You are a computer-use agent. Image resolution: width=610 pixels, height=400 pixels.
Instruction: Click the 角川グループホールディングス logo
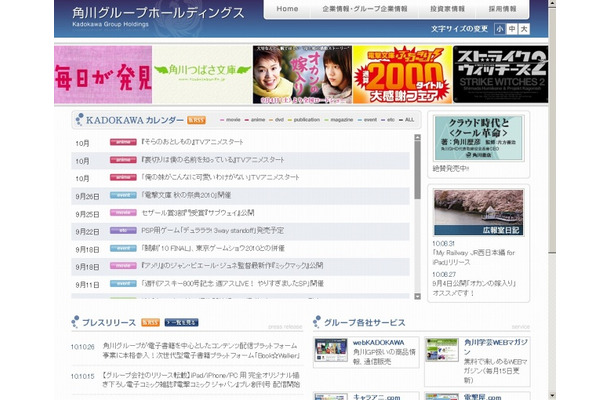pos(158,16)
